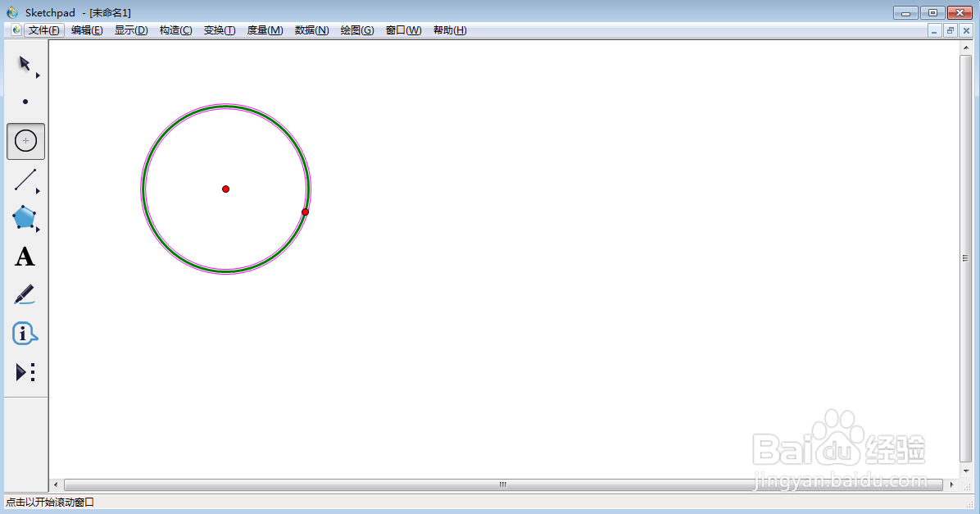The width and height of the screenshot is (980, 514).
Task: Click the horizontal scrollbar right arrow
Action: [x=952, y=484]
